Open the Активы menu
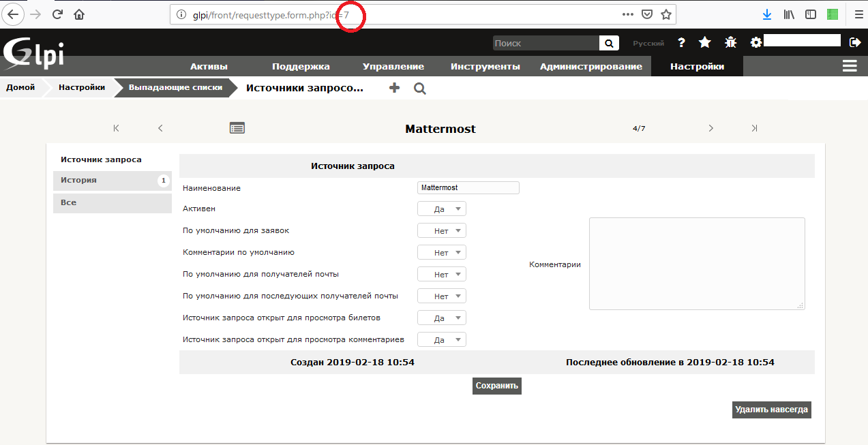Image resolution: width=868 pixels, height=445 pixels. tap(209, 66)
